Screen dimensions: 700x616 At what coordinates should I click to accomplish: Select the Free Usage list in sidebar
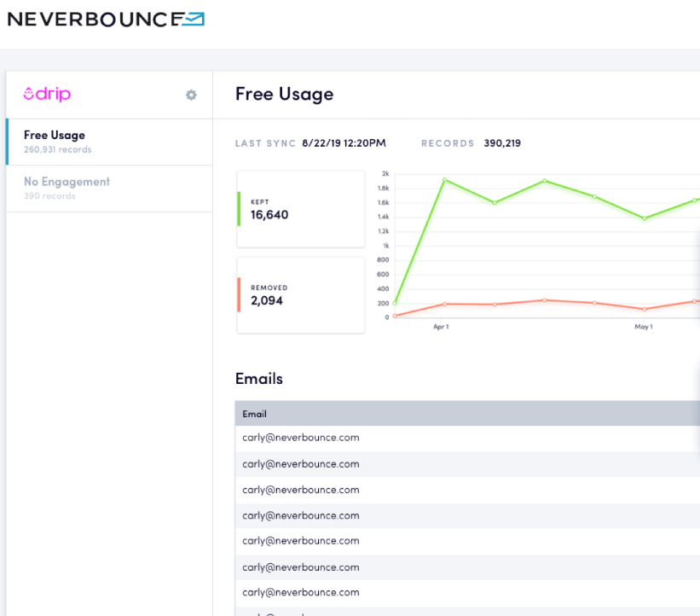(x=109, y=142)
